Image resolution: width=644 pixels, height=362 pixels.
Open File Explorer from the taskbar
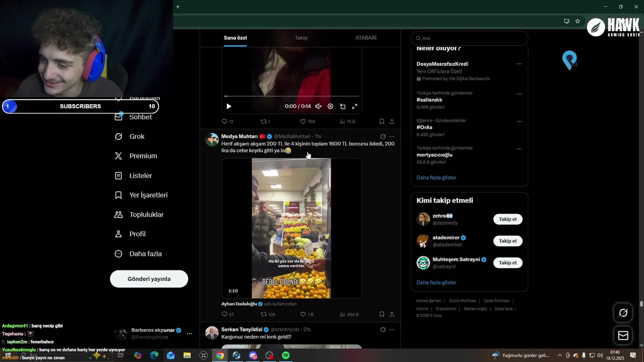click(x=187, y=355)
